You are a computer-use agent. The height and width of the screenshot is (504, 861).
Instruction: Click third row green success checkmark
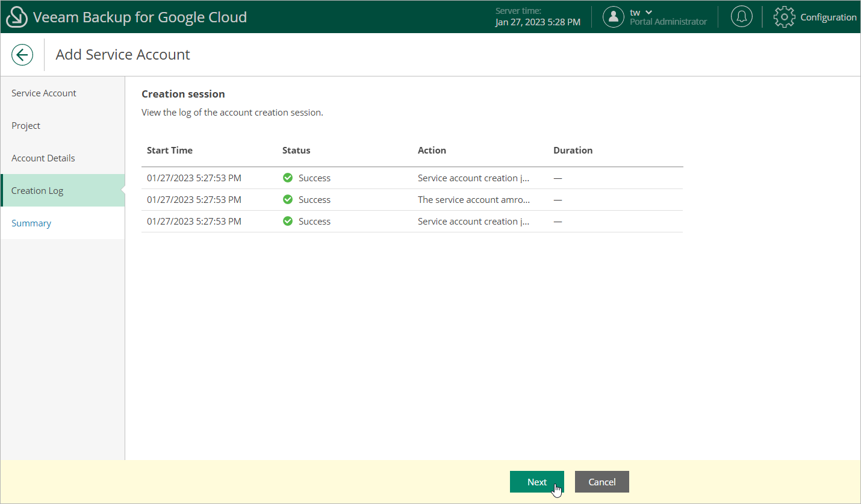288,222
